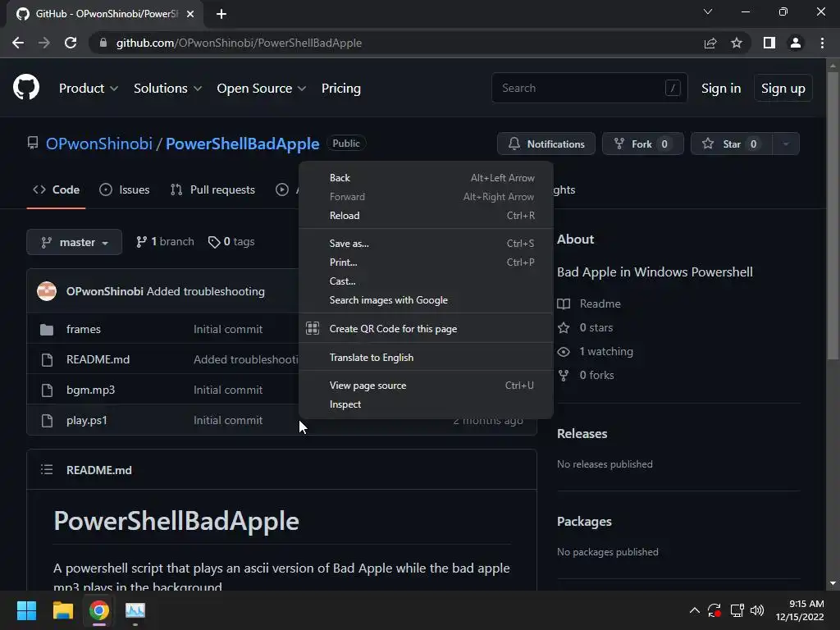Open the Chrome profile avatar icon
This screenshot has width=840, height=630.
pyautogui.click(x=796, y=43)
